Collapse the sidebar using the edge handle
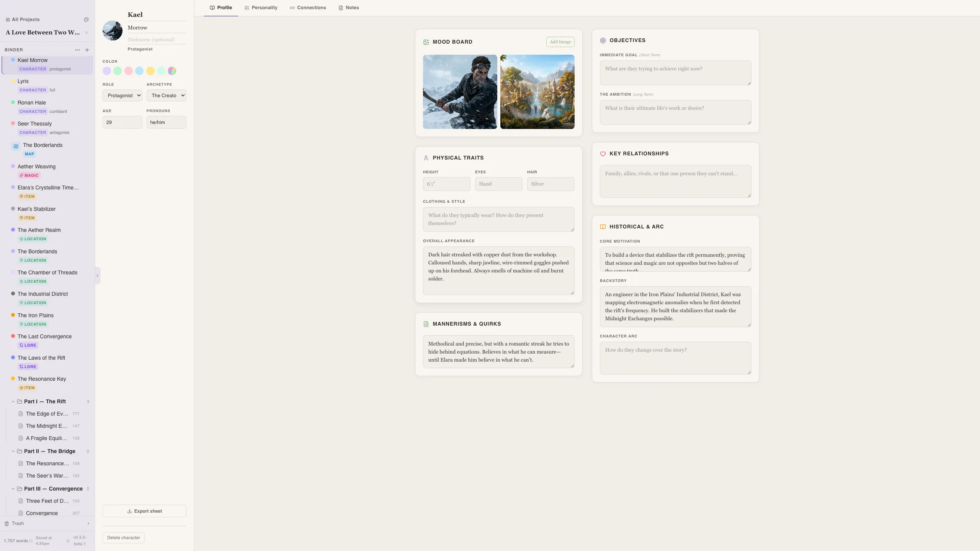980x551 pixels. tap(97, 275)
